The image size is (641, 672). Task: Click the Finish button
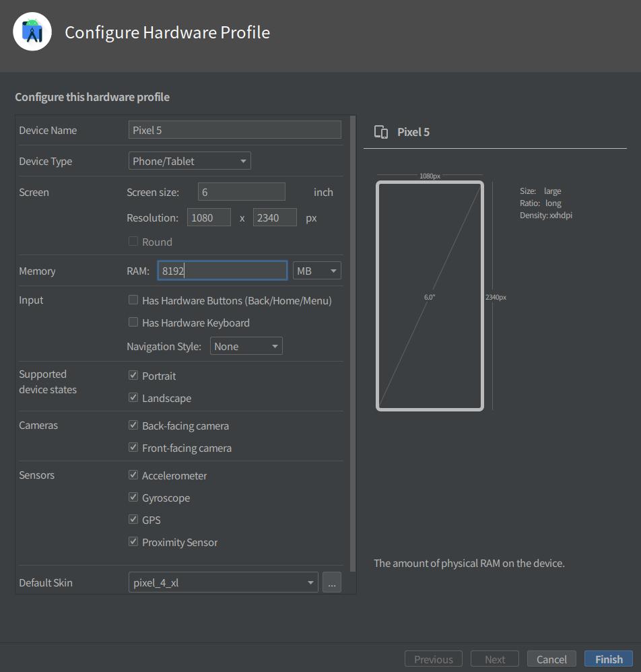(607, 659)
